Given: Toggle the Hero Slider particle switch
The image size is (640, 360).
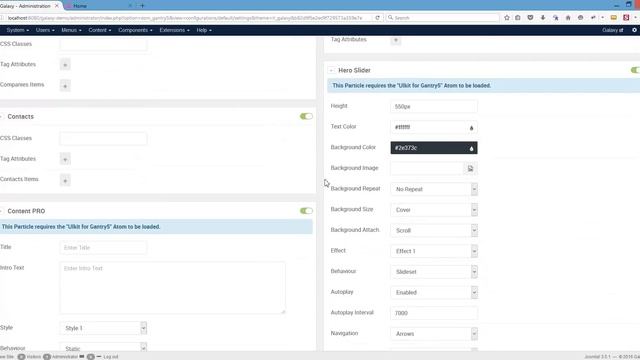Looking at the screenshot, I should pyautogui.click(x=635, y=70).
